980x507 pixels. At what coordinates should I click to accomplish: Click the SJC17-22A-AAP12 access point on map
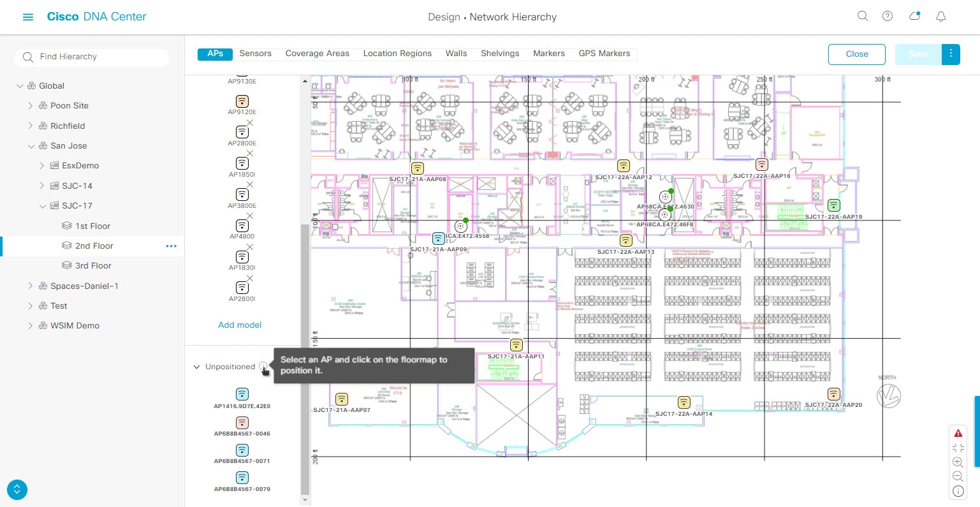point(624,166)
